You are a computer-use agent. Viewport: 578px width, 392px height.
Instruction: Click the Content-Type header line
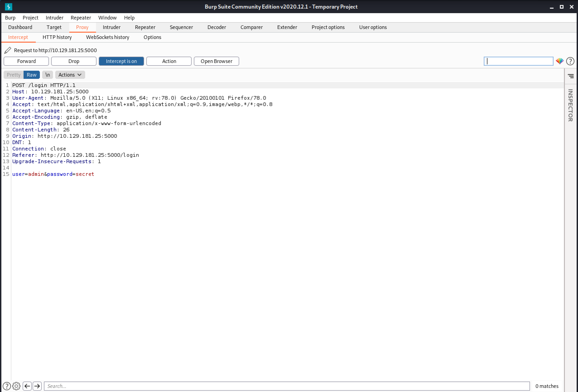click(87, 123)
